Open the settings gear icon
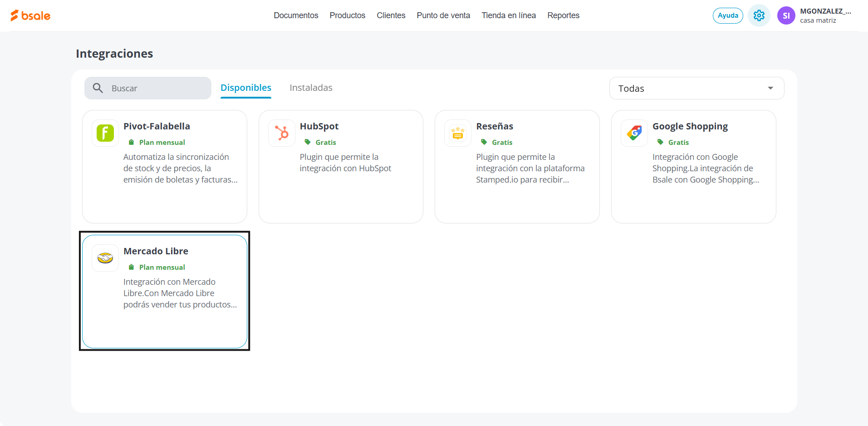The width and height of the screenshot is (868, 426). 759,15
